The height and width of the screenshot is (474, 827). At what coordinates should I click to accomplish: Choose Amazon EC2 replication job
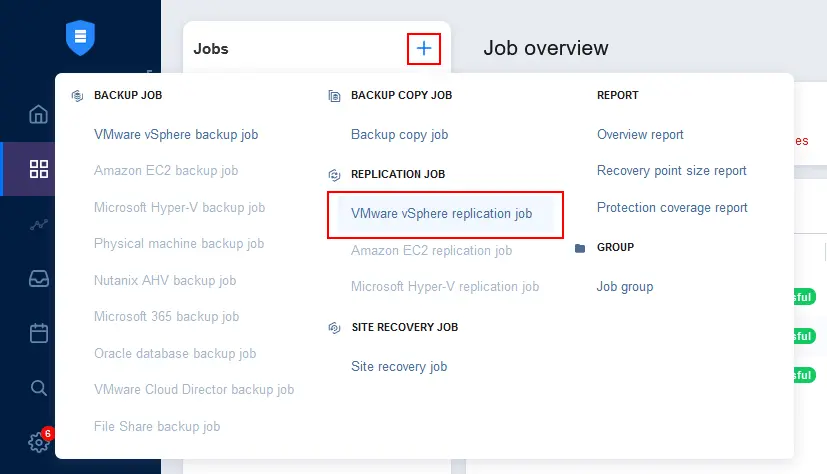point(431,250)
